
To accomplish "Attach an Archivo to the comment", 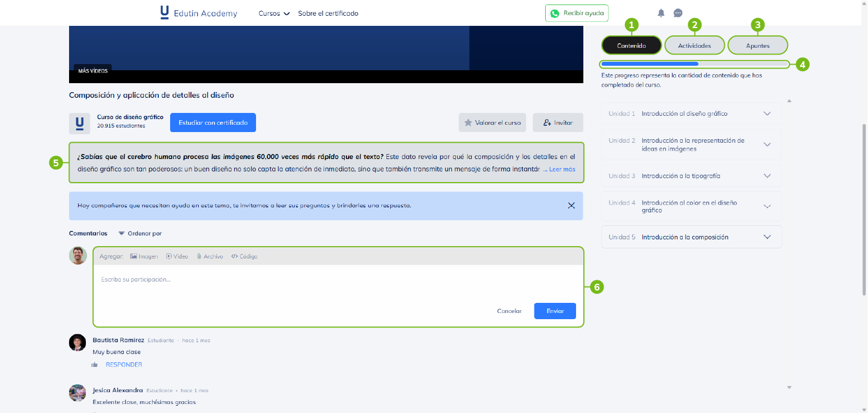I will pyautogui.click(x=209, y=256).
